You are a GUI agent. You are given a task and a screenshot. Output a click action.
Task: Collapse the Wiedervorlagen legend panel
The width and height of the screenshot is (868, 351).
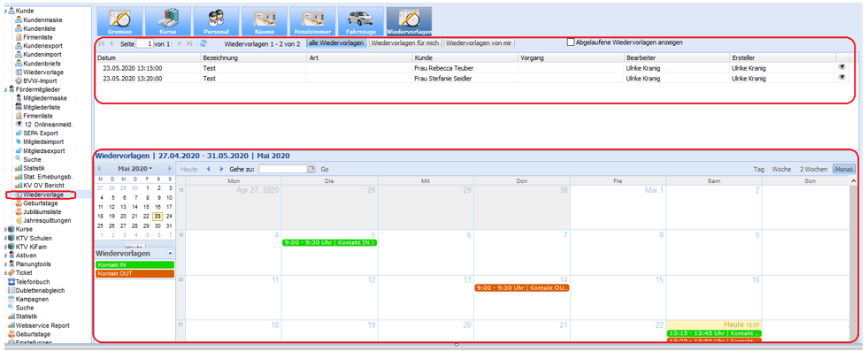coord(170,253)
